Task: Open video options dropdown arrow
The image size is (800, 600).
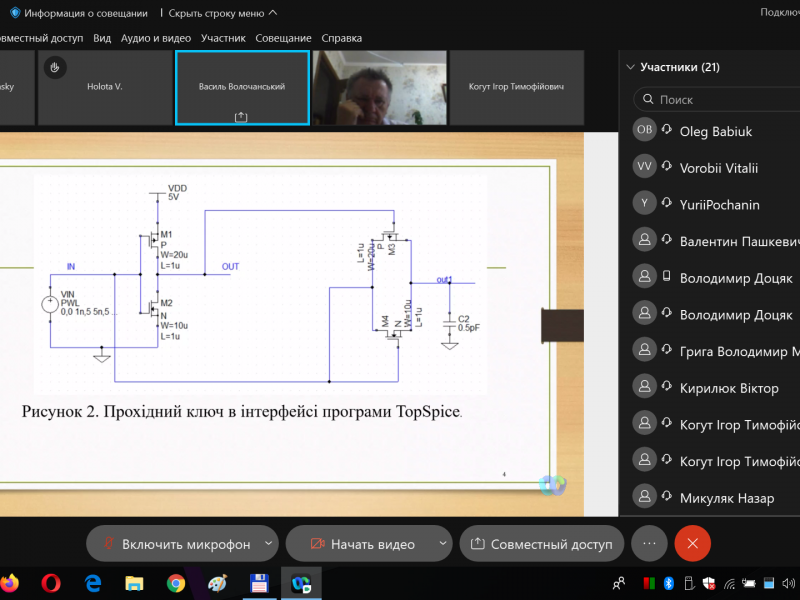Action: tap(443, 544)
